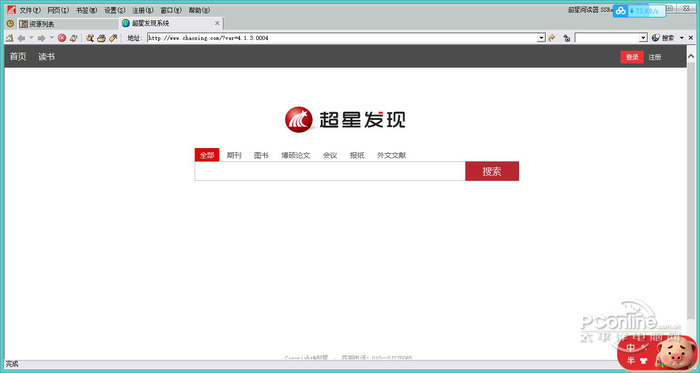
Task: Open the 设置 menu
Action: coord(115,10)
